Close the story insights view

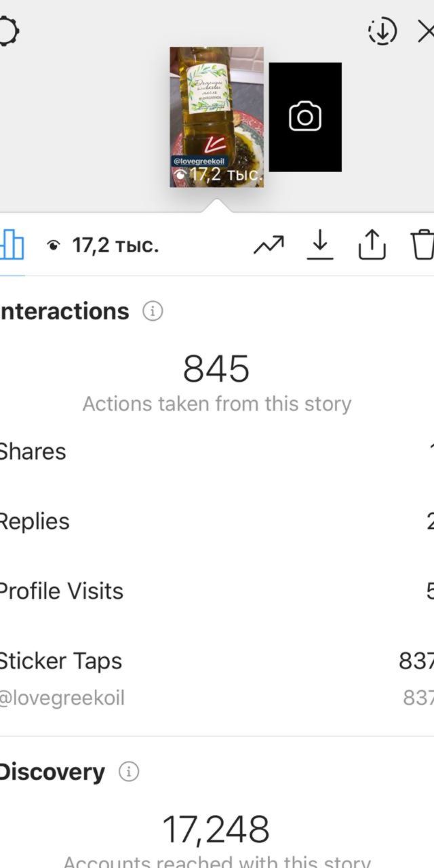[426, 31]
